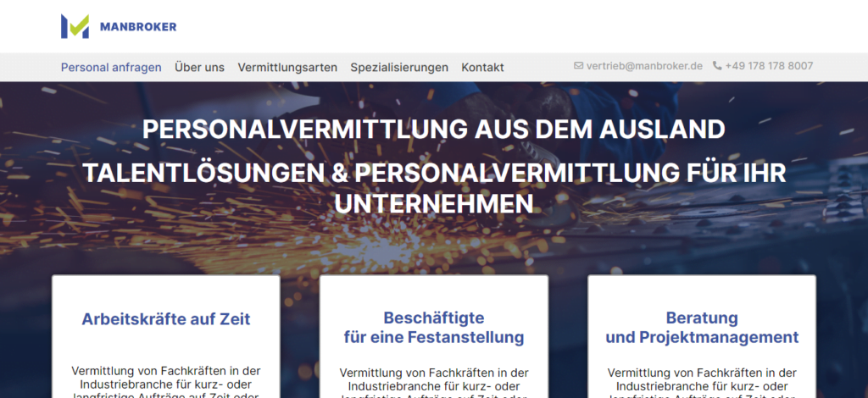Viewport: 868px width, 398px height.
Task: Click the Talentlösungen & Personalvermittlung heading
Action: [434, 189]
